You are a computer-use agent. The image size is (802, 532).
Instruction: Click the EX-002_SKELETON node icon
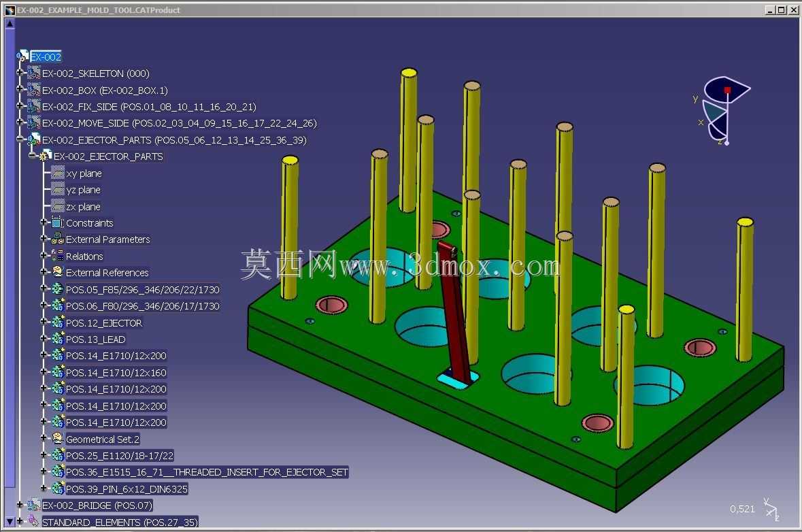[34, 73]
